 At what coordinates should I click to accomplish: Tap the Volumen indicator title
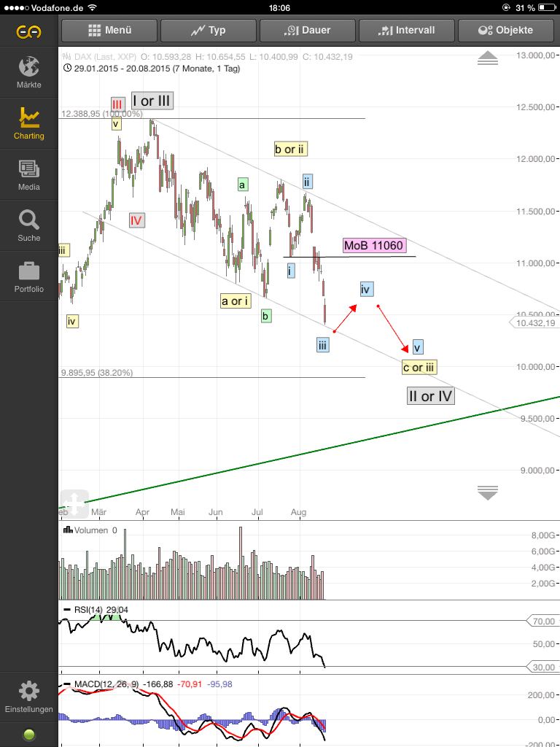tap(90, 530)
